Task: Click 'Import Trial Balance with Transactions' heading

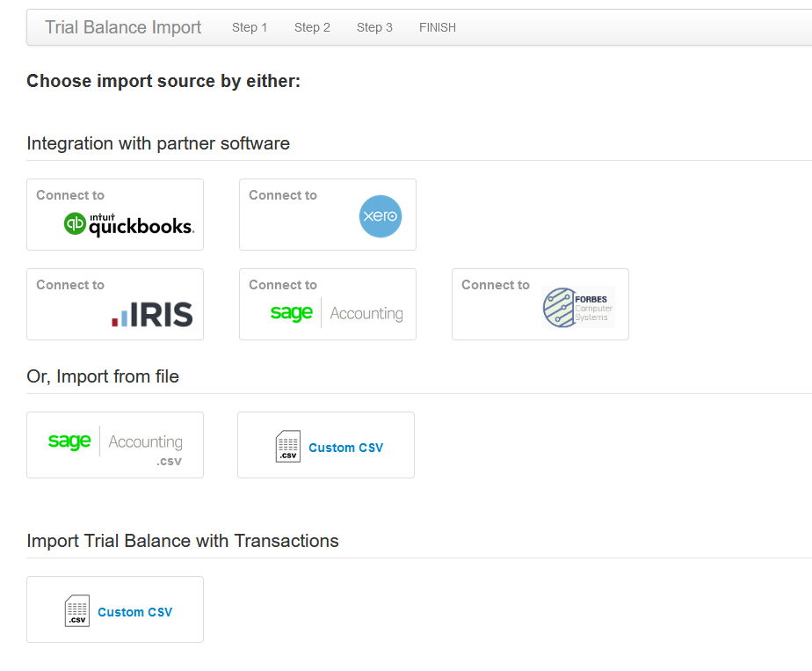Action: [x=182, y=541]
